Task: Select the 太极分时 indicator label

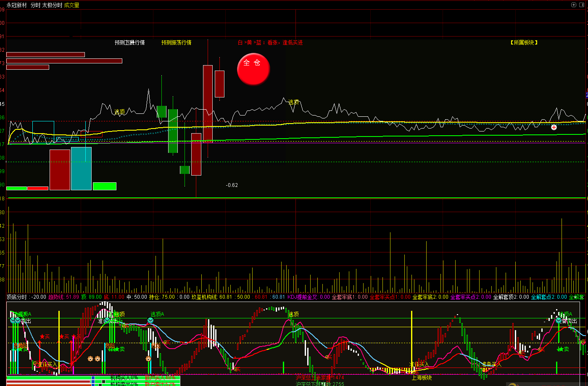Action: [52, 5]
